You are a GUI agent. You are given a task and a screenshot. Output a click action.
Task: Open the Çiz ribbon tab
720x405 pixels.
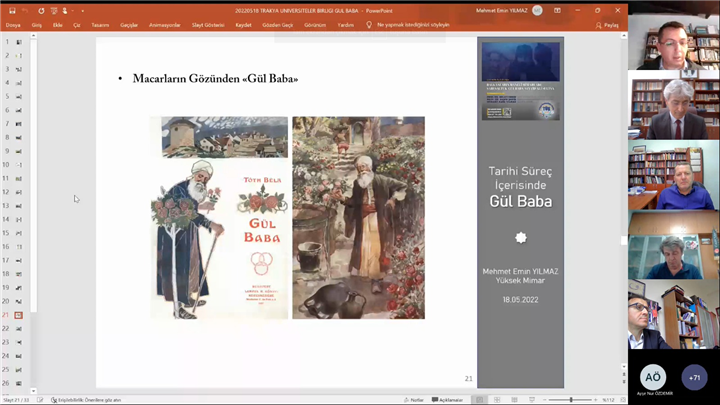(x=77, y=25)
